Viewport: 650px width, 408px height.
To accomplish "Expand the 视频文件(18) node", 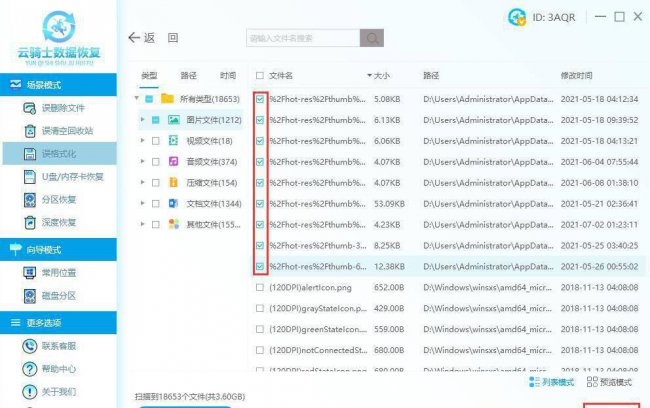I will (x=142, y=141).
